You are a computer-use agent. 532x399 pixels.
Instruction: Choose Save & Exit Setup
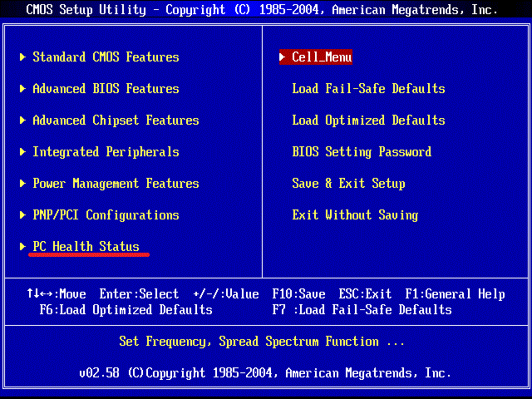(348, 184)
